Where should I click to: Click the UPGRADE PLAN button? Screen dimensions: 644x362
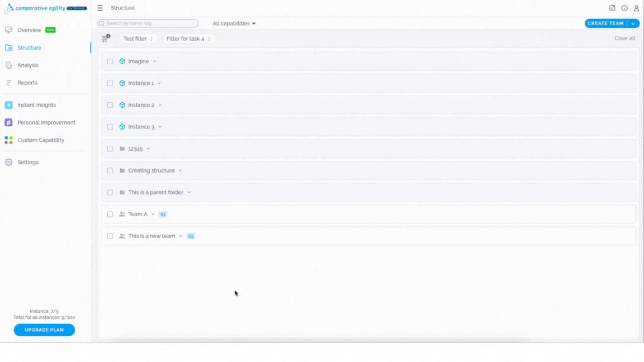pyautogui.click(x=44, y=330)
